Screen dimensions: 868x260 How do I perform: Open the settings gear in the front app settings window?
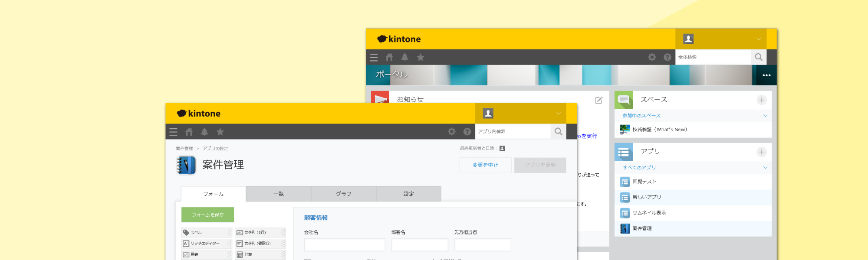pos(452,131)
